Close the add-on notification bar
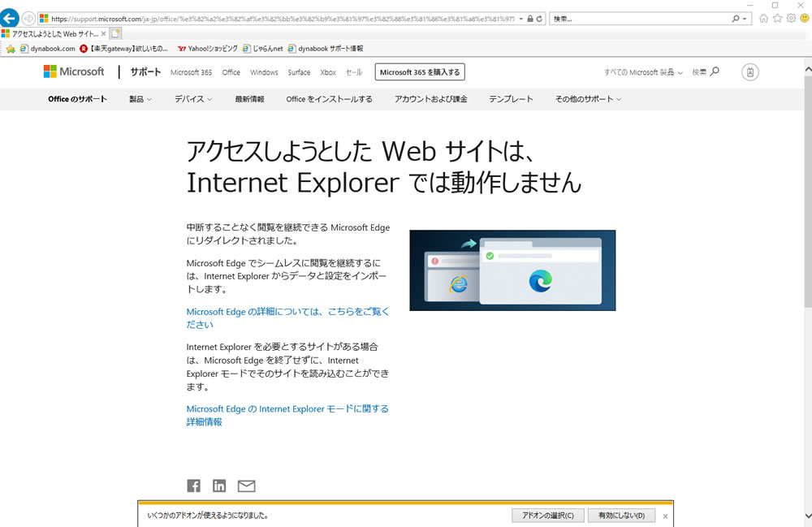The image size is (812, 527). (x=666, y=516)
